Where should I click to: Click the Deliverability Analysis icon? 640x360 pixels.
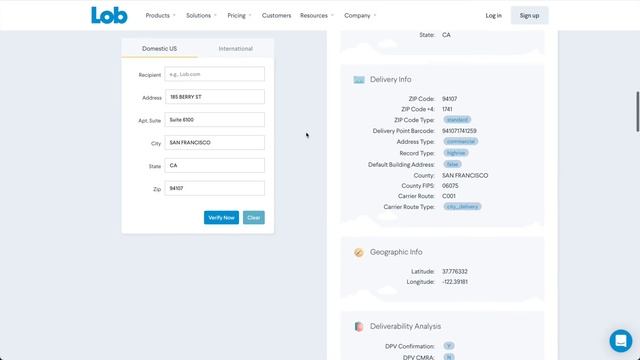(x=359, y=327)
